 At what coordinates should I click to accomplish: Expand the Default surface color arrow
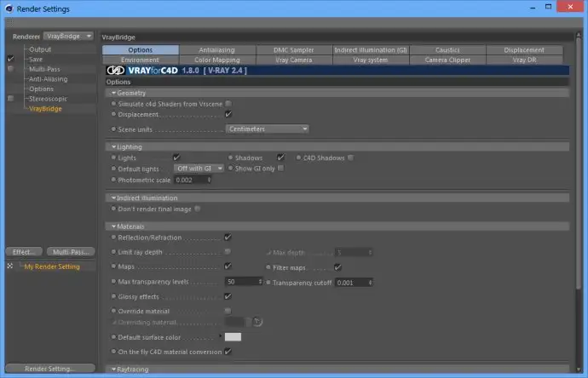pyautogui.click(x=220, y=335)
